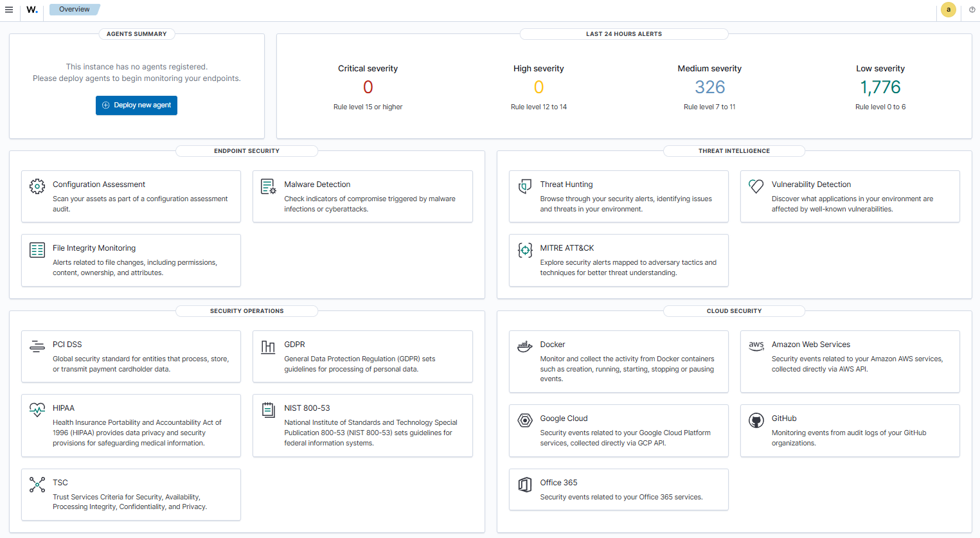Open the help icon in top-right corner

(972, 10)
